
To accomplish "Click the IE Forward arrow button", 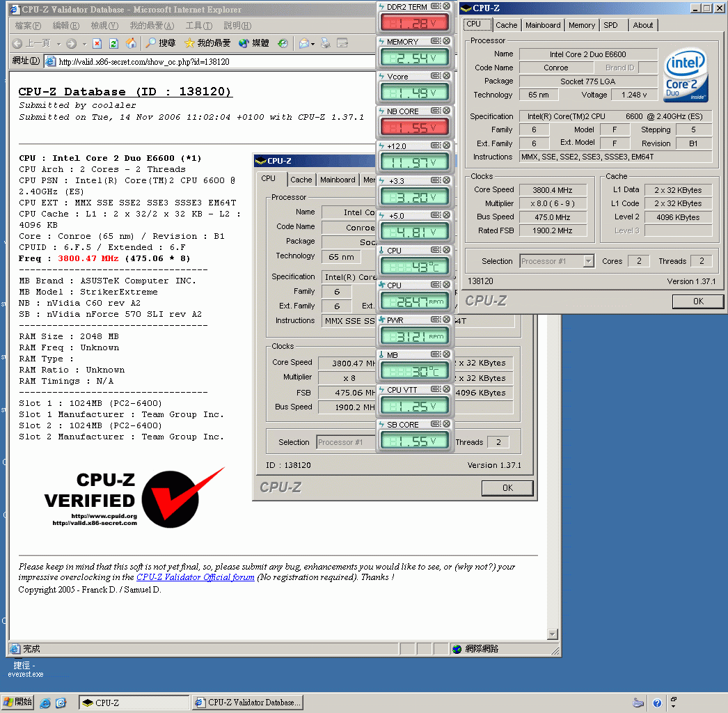I will 71,43.
